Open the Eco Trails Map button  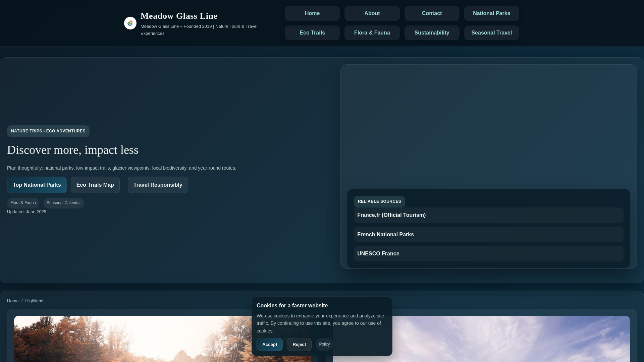click(x=95, y=185)
